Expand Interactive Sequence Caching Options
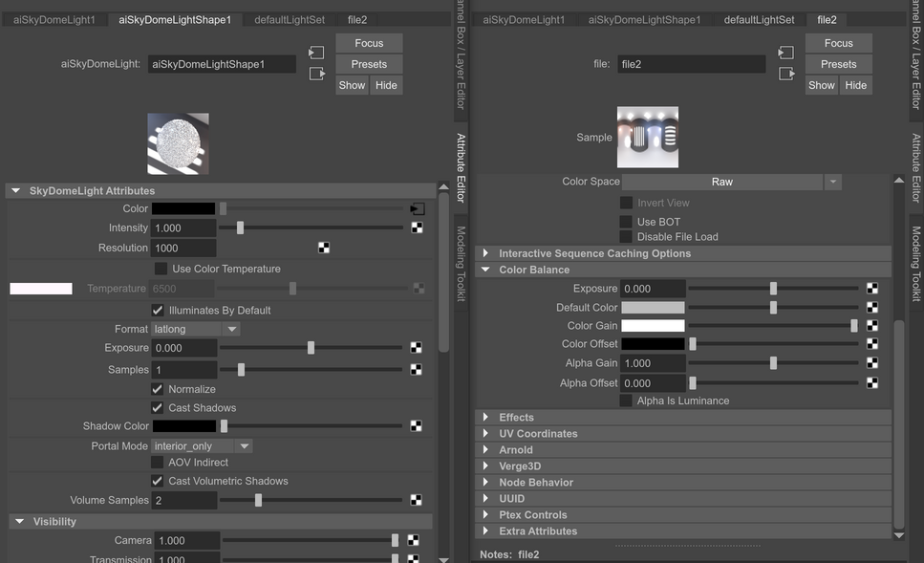The width and height of the screenshot is (924, 563). tap(485, 253)
